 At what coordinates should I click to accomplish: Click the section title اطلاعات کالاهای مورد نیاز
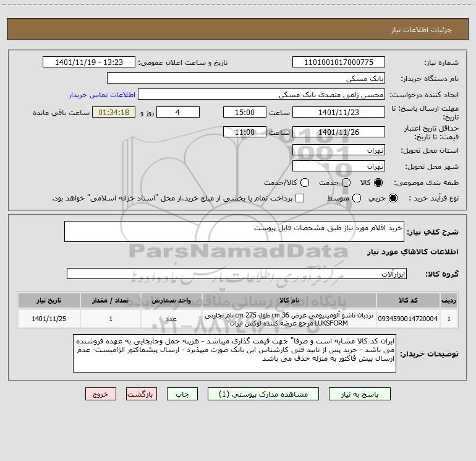click(x=413, y=252)
